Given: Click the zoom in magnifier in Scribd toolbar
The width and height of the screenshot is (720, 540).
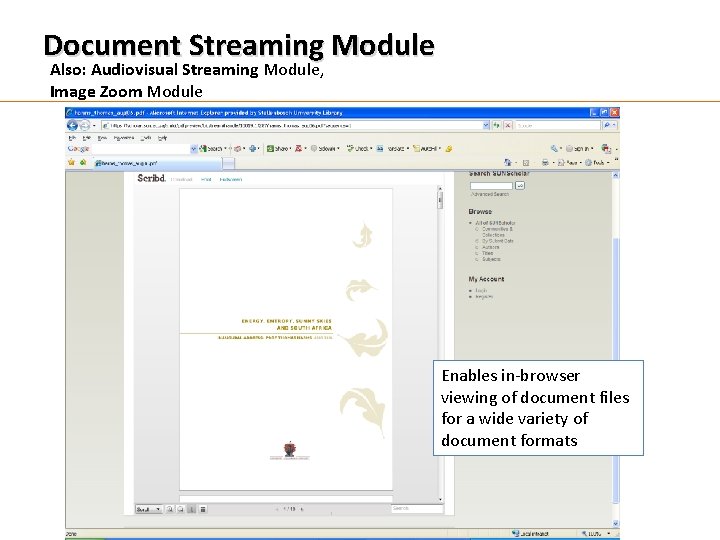Looking at the screenshot, I should click(x=169, y=509).
